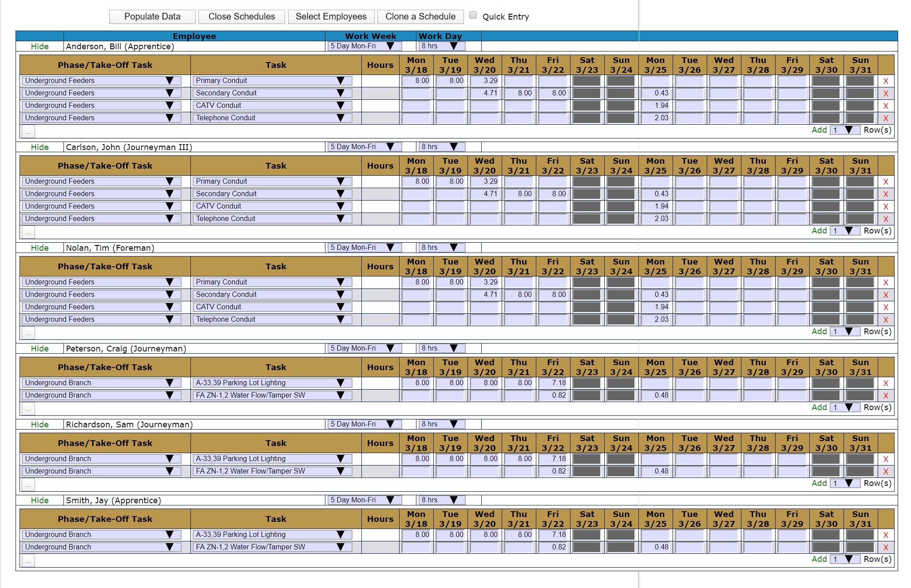
Task: Open Carlson's Telephone Conduit task dropdown
Action: [x=272, y=218]
